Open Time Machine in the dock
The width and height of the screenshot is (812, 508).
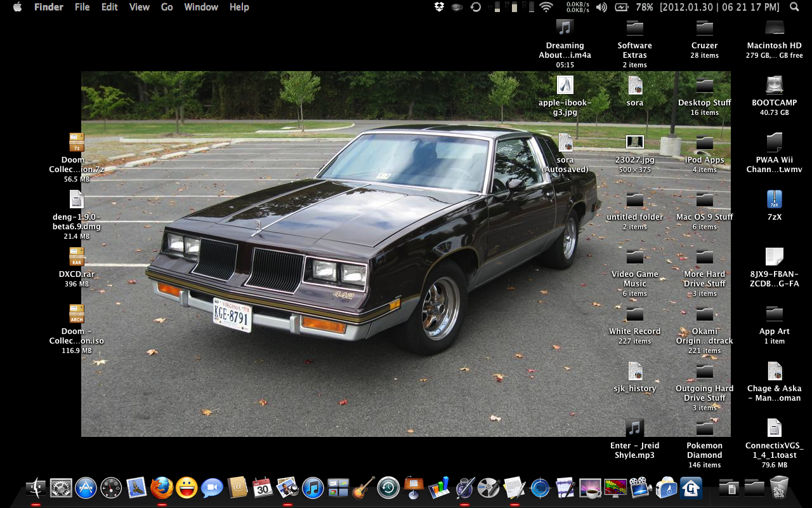point(388,488)
